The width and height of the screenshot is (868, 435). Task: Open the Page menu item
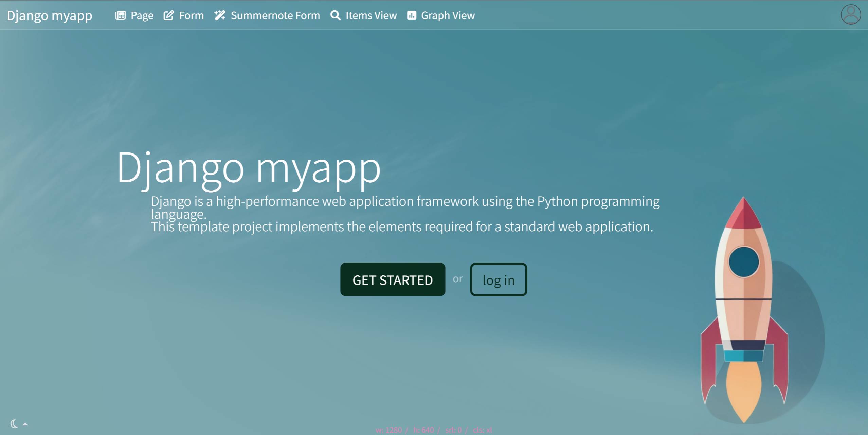point(135,15)
